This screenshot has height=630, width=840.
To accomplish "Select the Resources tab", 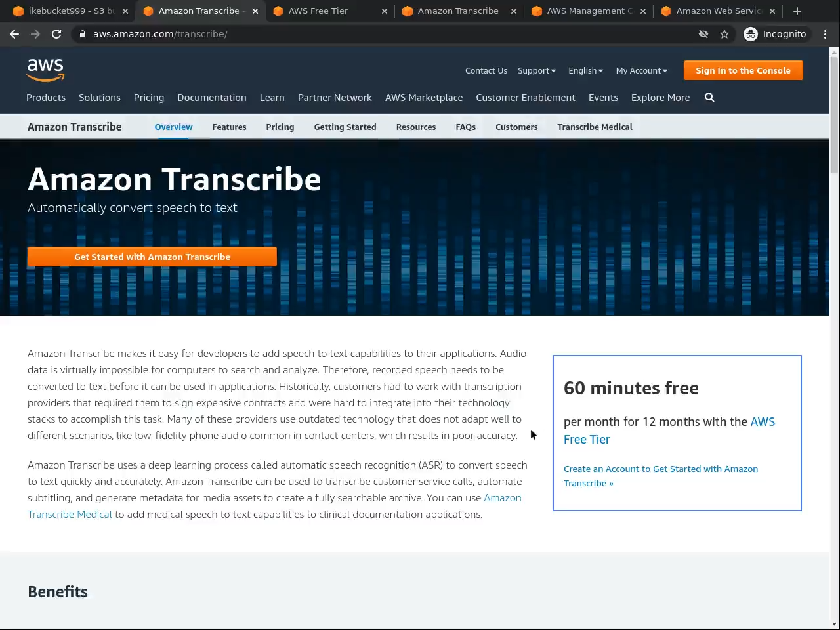I will point(416,127).
